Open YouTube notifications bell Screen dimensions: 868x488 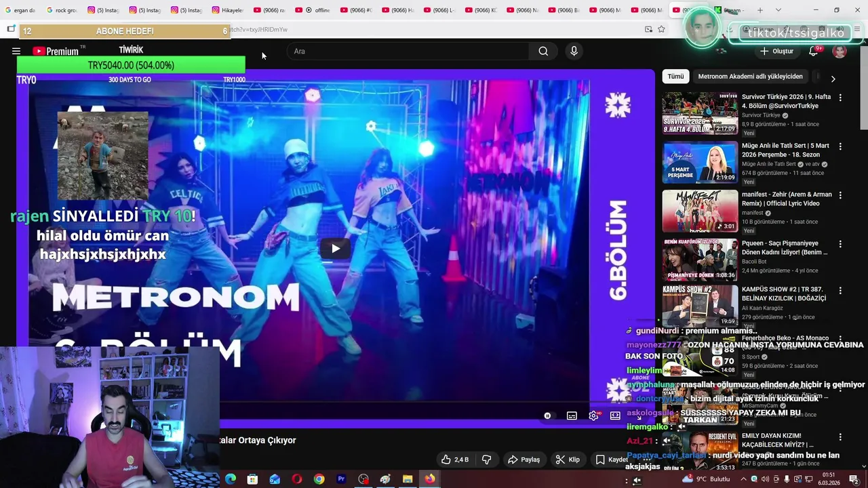click(813, 51)
